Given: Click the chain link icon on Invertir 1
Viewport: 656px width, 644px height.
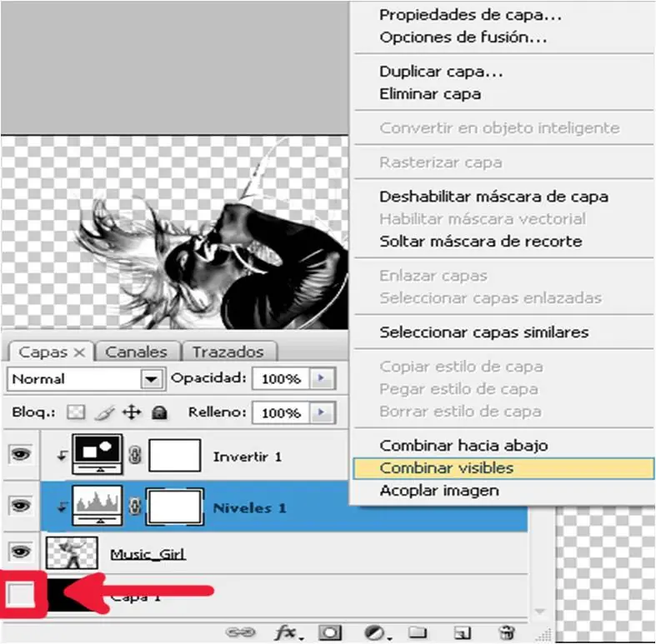Looking at the screenshot, I should tap(135, 455).
